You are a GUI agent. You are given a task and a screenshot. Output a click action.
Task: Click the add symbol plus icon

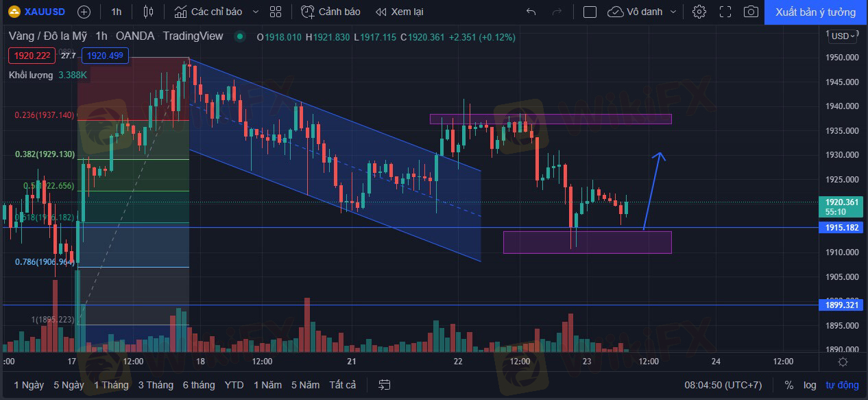click(x=84, y=12)
